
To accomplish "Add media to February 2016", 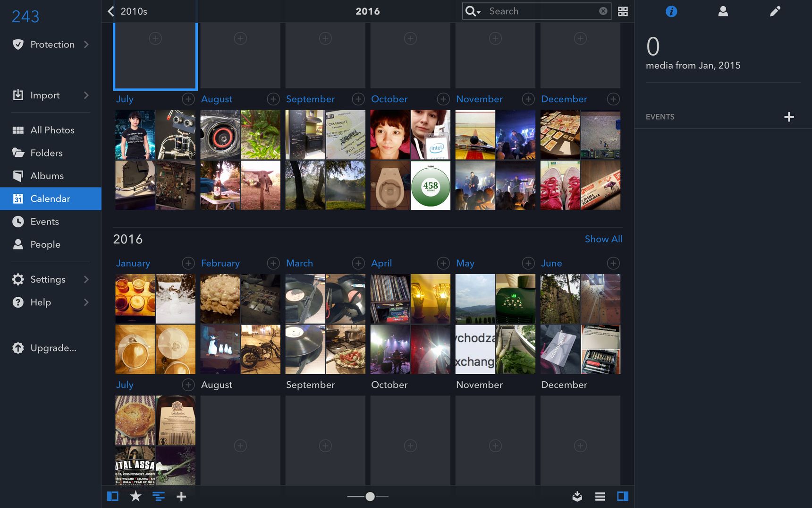I will (x=273, y=263).
